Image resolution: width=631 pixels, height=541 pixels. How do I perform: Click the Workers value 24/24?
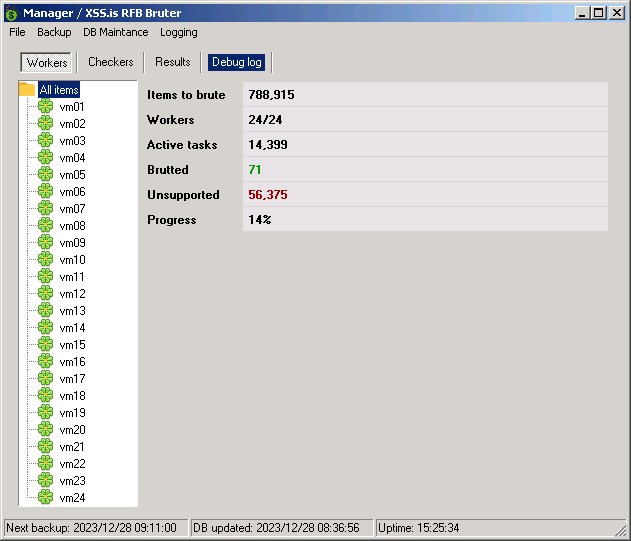click(265, 120)
